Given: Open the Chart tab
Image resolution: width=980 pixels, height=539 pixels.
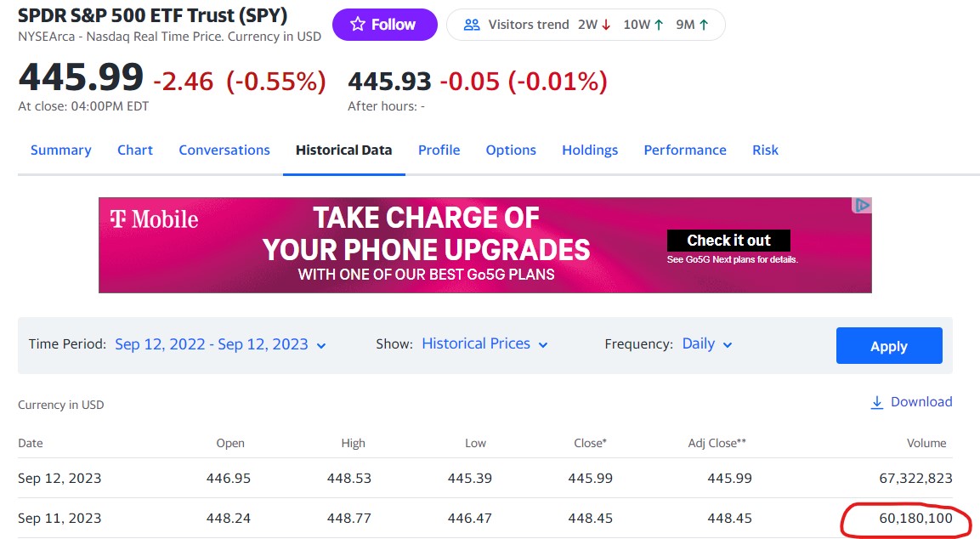Looking at the screenshot, I should [135, 150].
